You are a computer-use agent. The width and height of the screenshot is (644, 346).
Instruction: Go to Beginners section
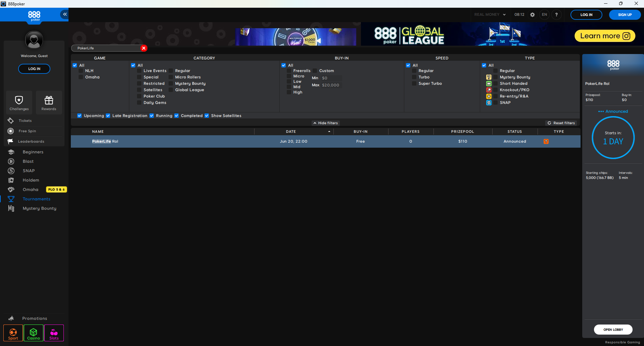pyautogui.click(x=33, y=152)
